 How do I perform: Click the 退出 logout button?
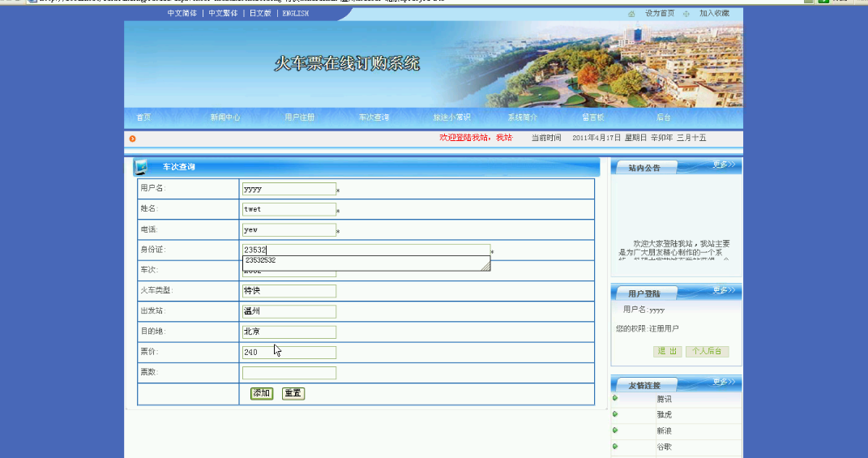tap(667, 351)
